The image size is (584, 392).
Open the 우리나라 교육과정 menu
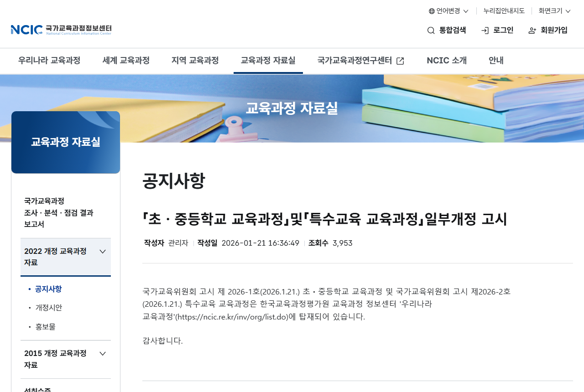[x=49, y=61]
